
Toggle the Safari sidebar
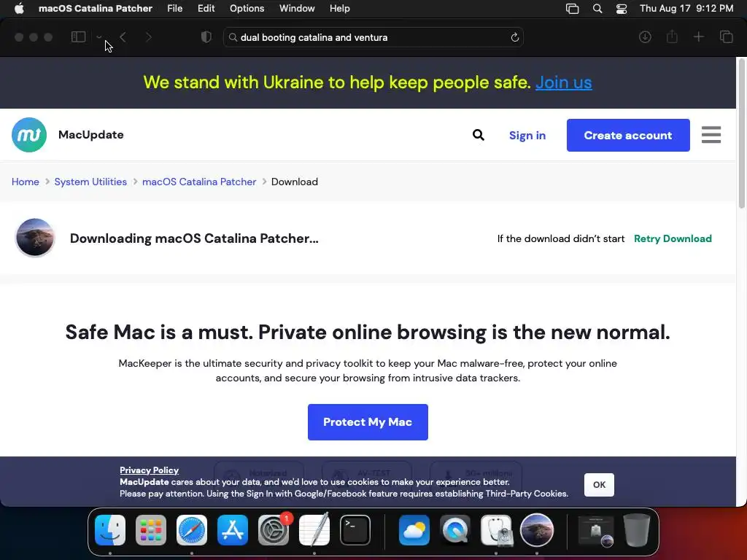coord(78,37)
